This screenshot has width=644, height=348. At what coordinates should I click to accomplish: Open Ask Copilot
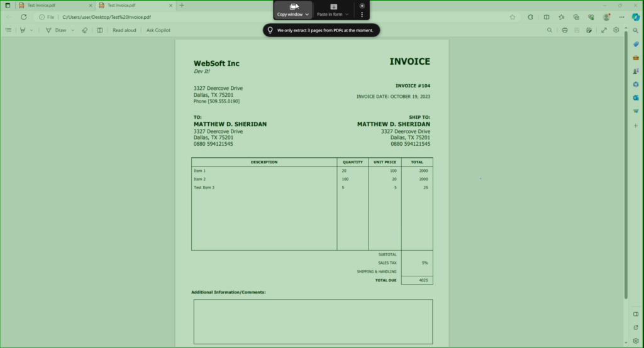(x=158, y=30)
